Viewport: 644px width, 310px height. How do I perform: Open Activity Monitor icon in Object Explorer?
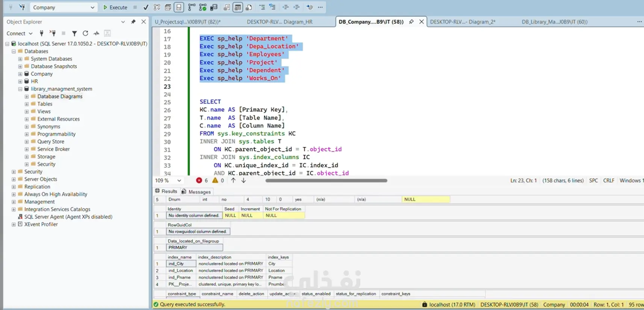pyautogui.click(x=97, y=33)
